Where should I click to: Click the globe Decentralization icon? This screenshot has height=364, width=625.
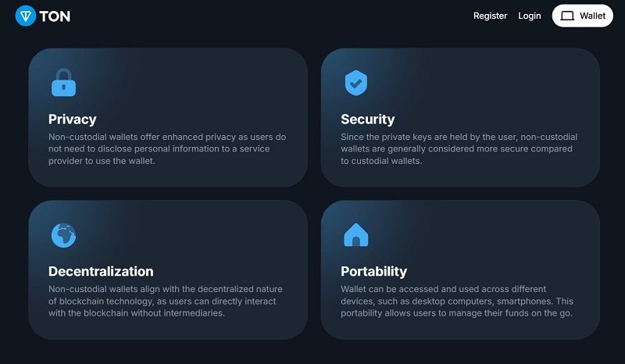coord(64,235)
